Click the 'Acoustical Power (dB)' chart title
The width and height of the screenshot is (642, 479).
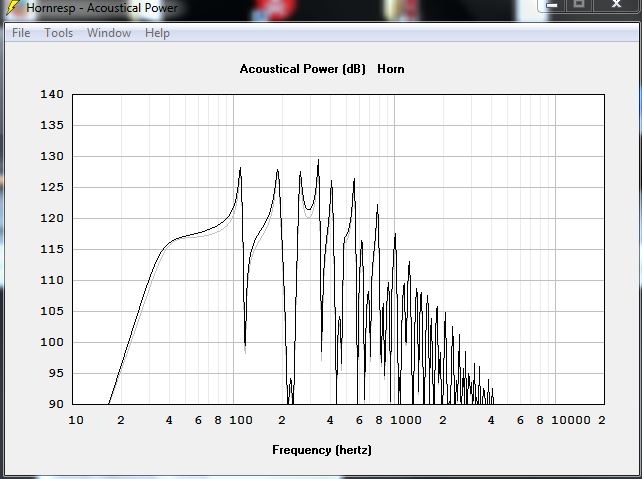coord(303,69)
